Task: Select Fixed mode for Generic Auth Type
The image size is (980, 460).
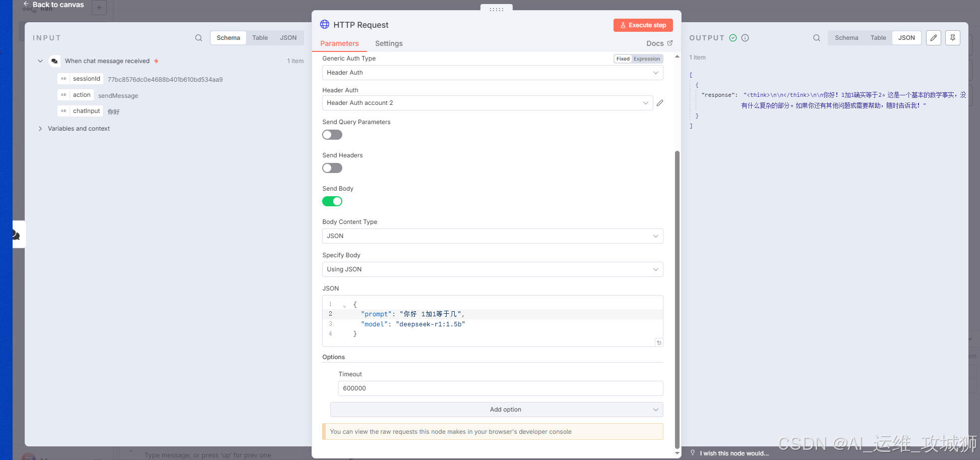Action: pyautogui.click(x=623, y=59)
